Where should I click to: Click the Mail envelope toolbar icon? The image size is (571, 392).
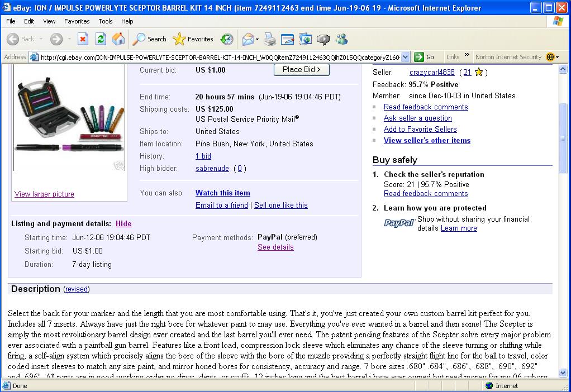click(x=248, y=39)
